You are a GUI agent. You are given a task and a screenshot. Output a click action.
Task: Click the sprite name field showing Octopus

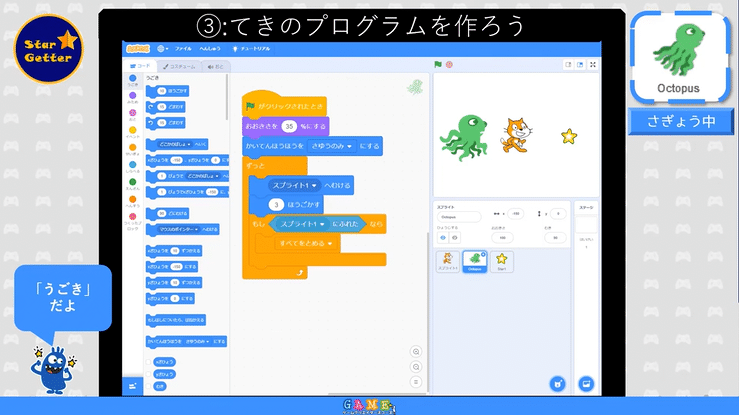click(x=459, y=217)
